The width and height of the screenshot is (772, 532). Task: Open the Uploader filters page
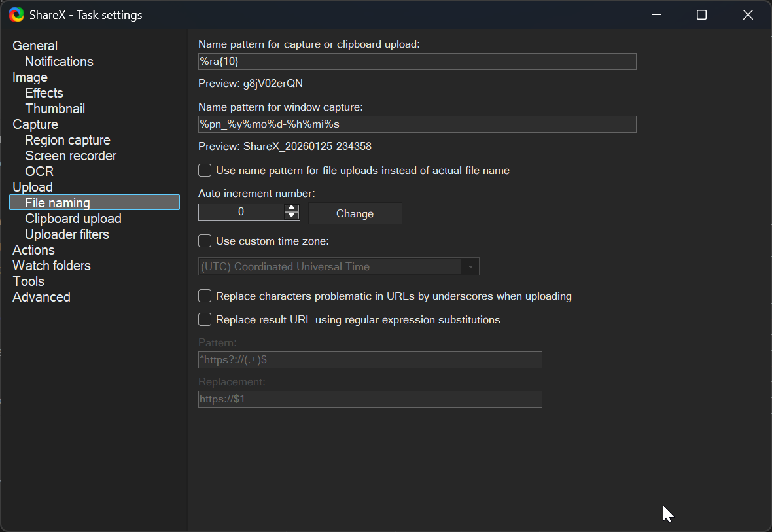[67, 234]
